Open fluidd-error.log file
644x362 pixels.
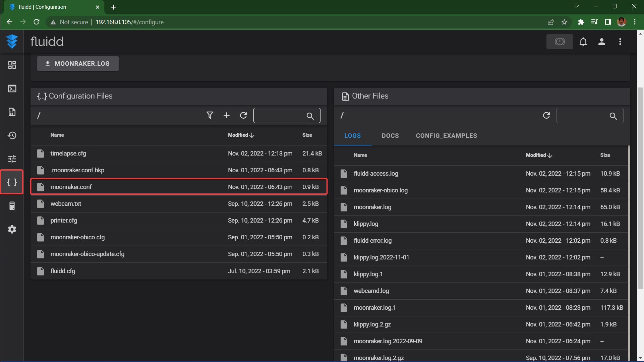point(481,241)
